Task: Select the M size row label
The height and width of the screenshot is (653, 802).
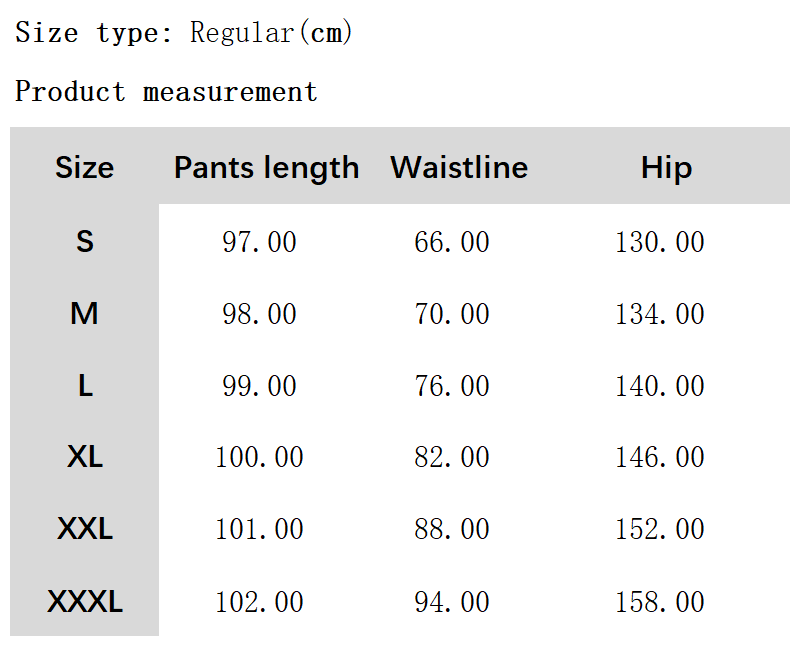Action: point(84,314)
